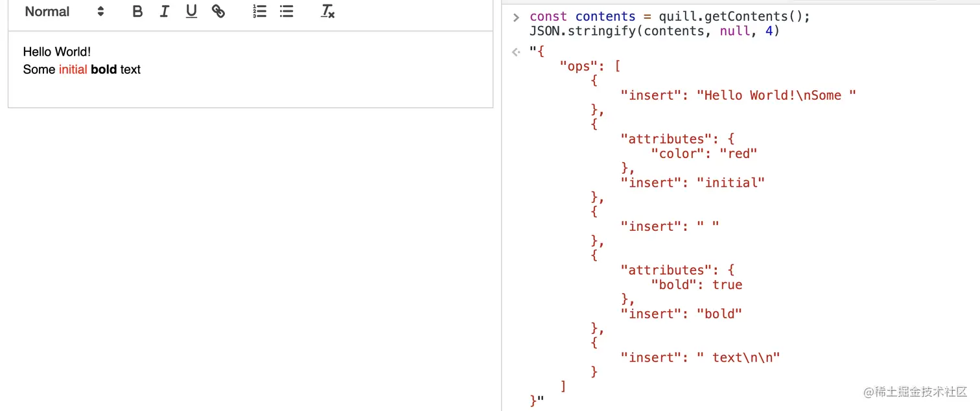
Task: Click the "bold": true output line
Action: (x=696, y=285)
